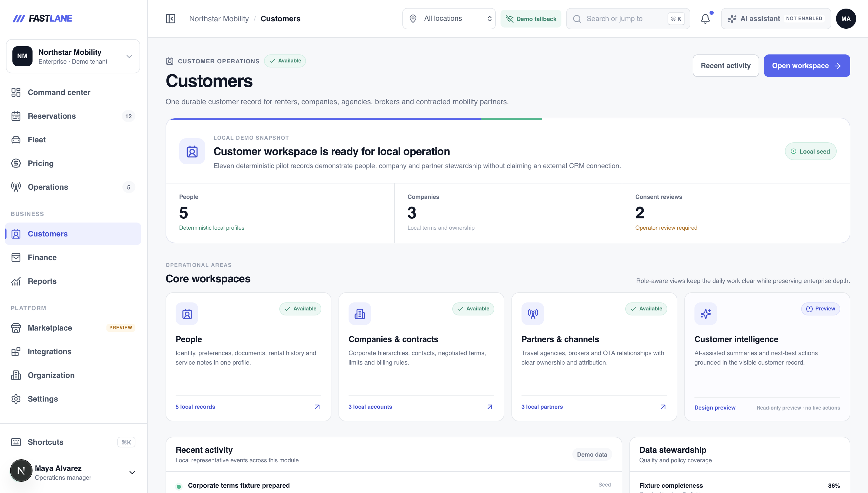Screen dimensions: 868x493
Task: Open Fleet section
Action: pyautogui.click(x=73, y=140)
